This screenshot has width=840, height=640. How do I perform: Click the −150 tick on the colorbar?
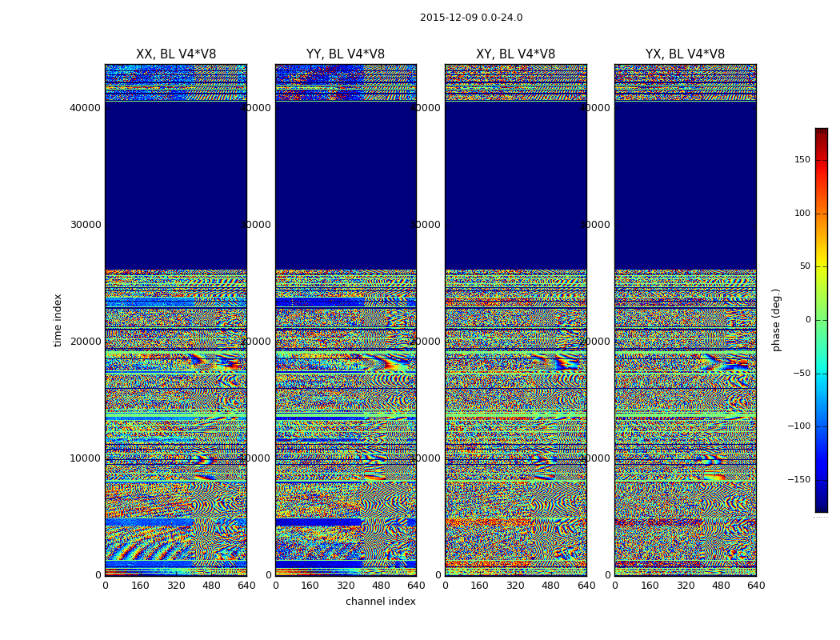(x=798, y=480)
